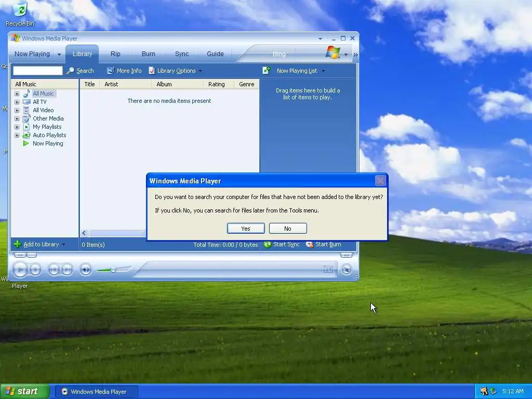Viewport: 532px width, 399px height.
Task: Open the Bing tab
Action: click(x=279, y=54)
